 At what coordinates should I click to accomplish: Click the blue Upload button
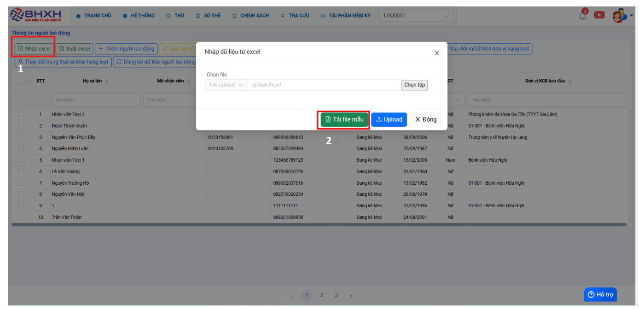[x=389, y=119]
